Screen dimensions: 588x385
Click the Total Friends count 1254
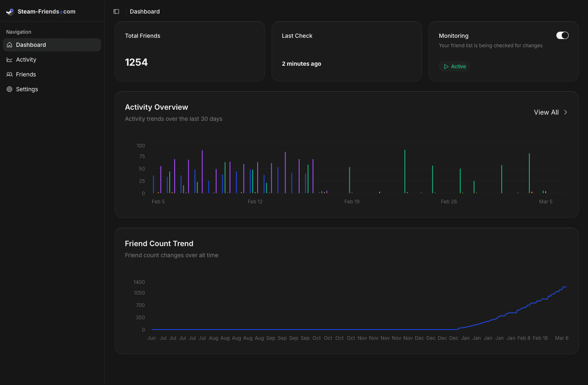(136, 62)
